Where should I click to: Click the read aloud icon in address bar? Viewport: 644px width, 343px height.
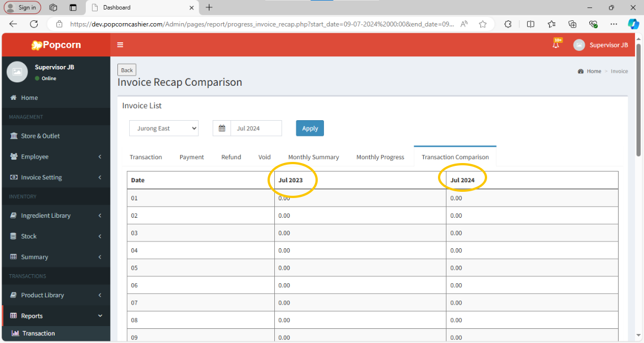click(464, 24)
